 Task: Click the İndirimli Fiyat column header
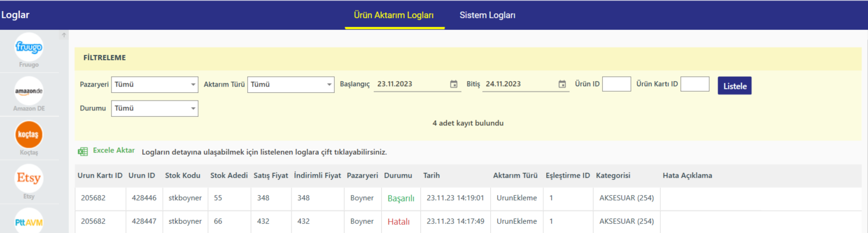coord(317,175)
